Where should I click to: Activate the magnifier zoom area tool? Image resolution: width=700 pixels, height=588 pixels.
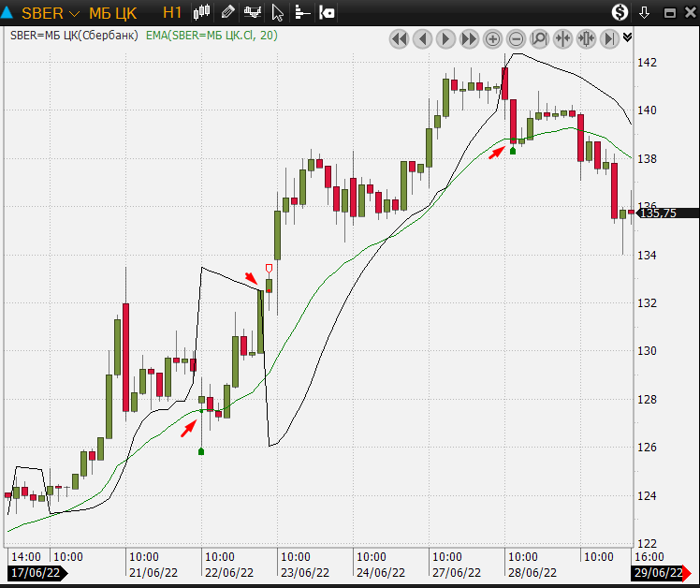point(539,38)
